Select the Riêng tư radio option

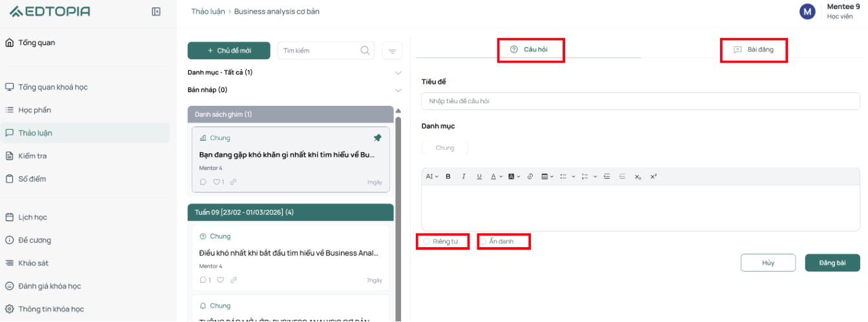427,241
